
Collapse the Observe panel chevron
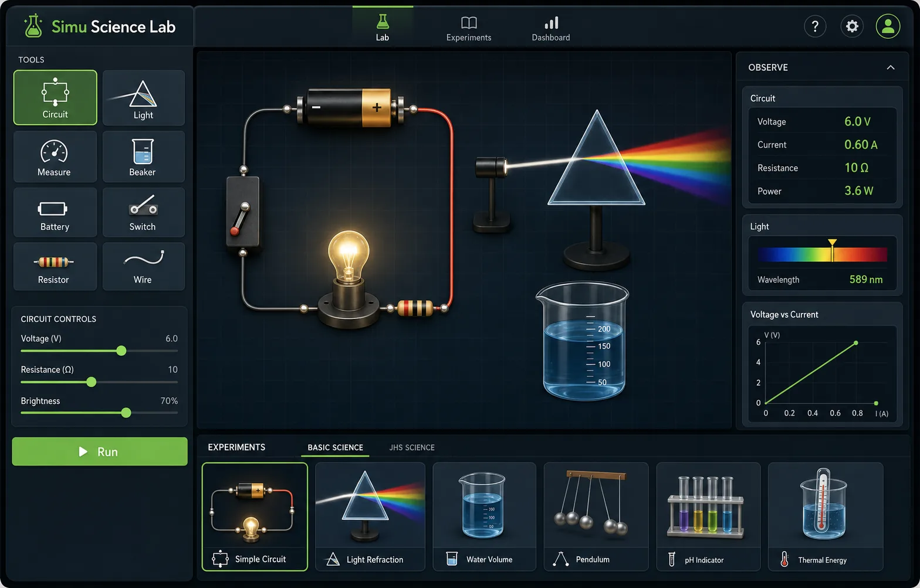pyautogui.click(x=891, y=67)
